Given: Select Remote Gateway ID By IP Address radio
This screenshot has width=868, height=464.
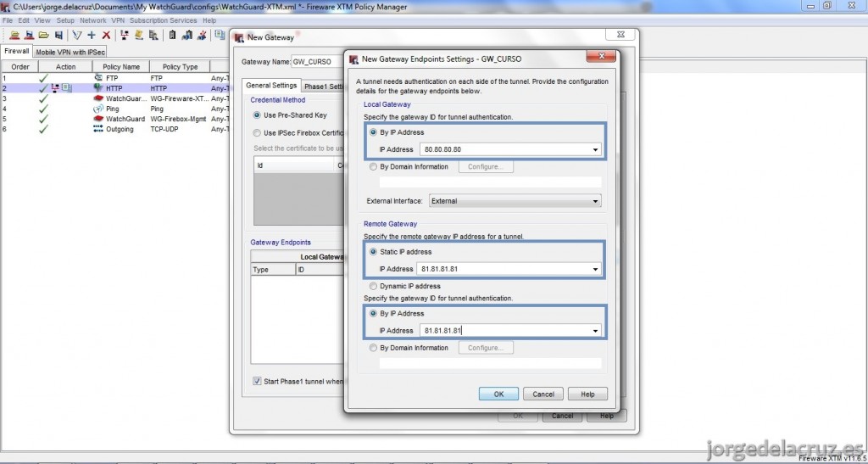Looking at the screenshot, I should [373, 313].
